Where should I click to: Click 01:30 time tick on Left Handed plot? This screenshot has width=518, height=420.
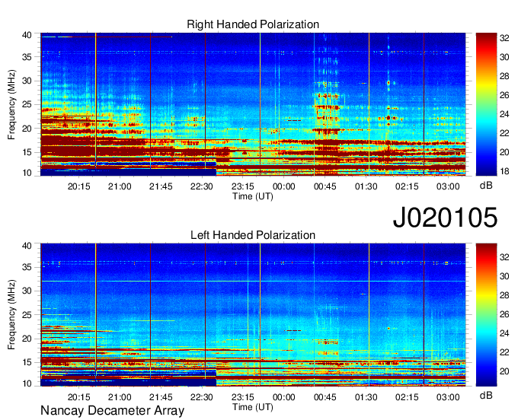(366, 397)
